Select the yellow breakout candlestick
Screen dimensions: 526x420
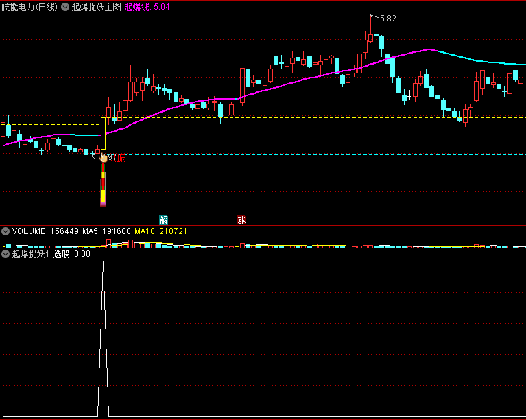point(103,133)
